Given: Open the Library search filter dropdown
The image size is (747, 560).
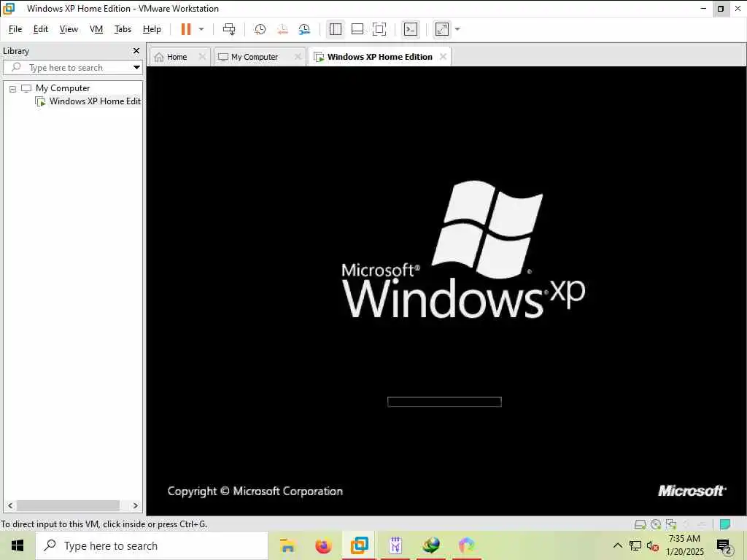Looking at the screenshot, I should pyautogui.click(x=136, y=68).
